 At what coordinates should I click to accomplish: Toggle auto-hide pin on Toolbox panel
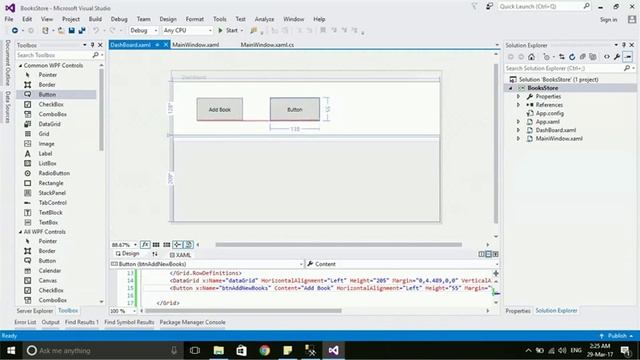(92, 45)
